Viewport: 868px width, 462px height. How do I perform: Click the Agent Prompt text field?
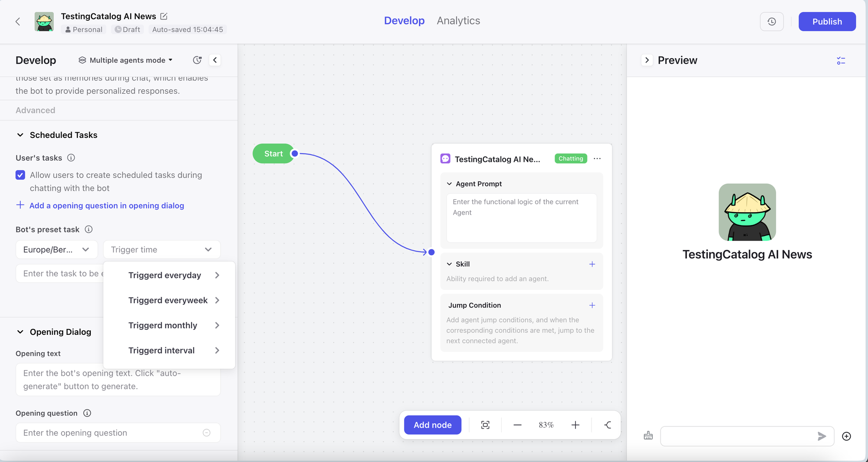[x=521, y=218]
